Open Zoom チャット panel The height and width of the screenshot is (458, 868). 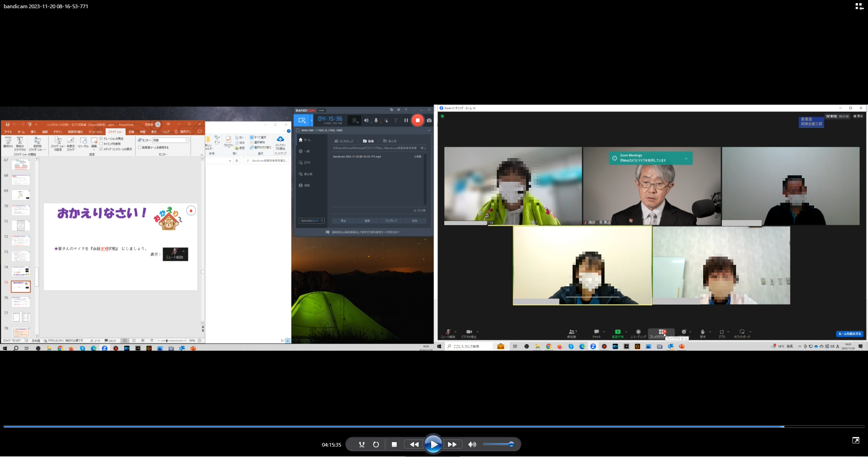596,333
